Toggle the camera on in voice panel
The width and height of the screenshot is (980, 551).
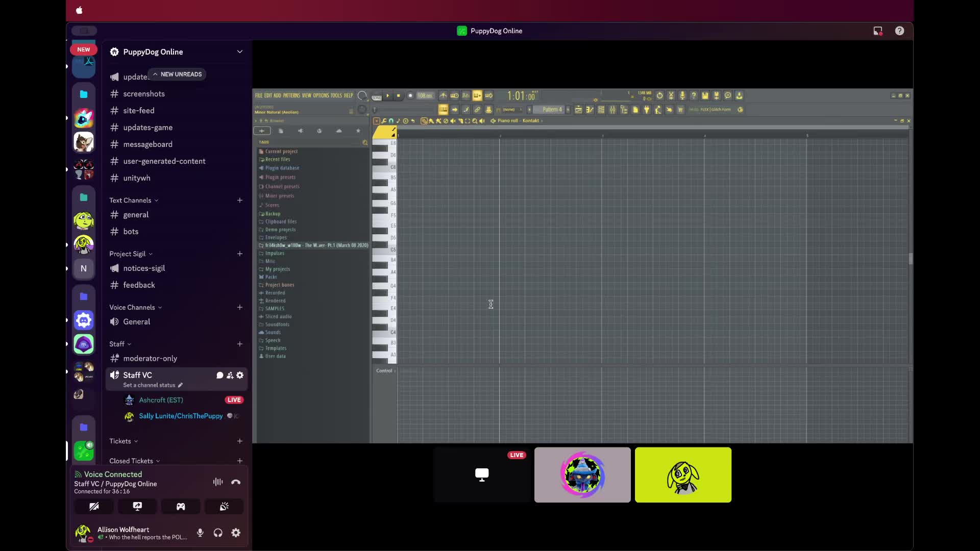tap(94, 506)
